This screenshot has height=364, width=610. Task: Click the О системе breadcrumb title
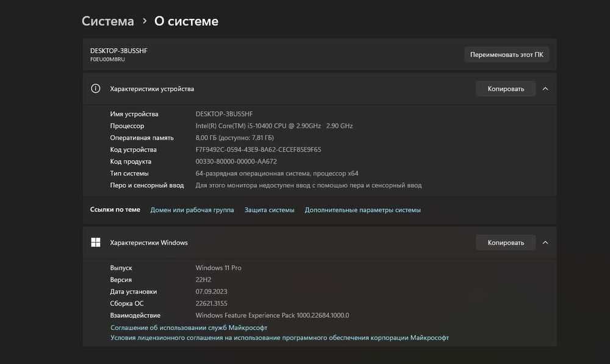pyautogui.click(x=186, y=21)
